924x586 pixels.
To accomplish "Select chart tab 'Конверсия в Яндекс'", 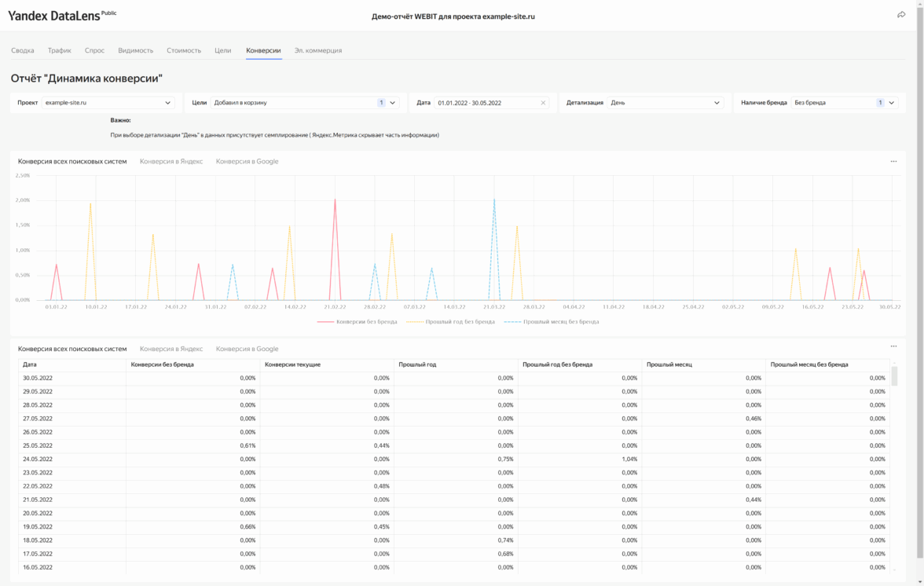I will 171,161.
